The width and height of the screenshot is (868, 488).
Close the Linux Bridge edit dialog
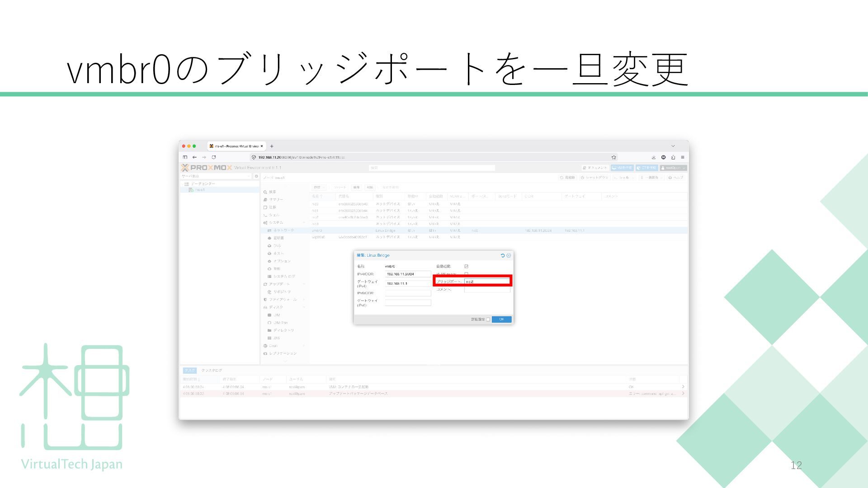(509, 256)
